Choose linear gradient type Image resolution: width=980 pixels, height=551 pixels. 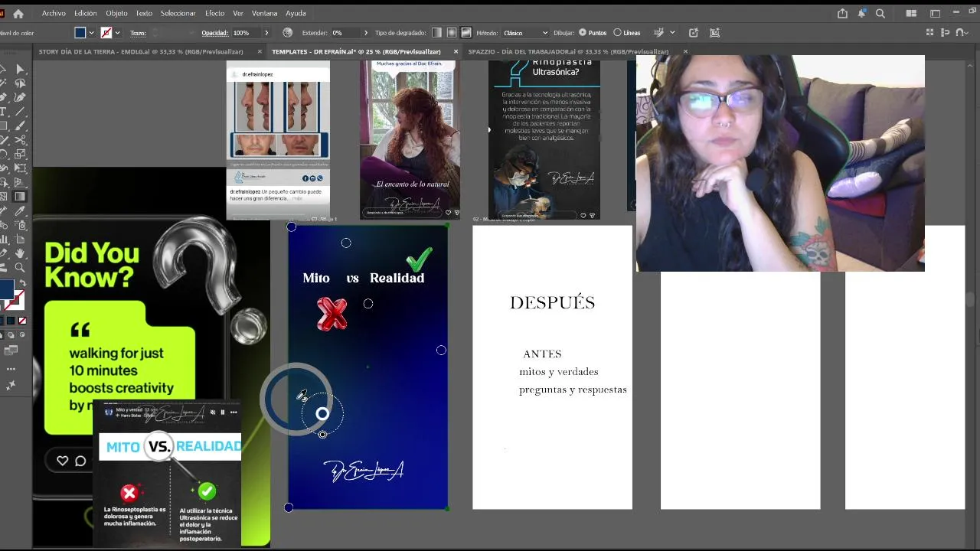[x=436, y=33]
